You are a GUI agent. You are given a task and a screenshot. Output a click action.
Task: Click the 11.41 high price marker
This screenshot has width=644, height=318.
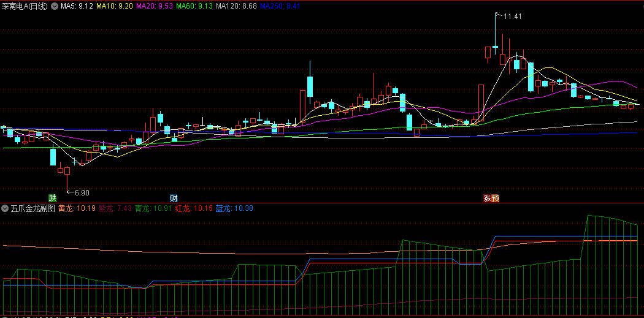pos(512,16)
